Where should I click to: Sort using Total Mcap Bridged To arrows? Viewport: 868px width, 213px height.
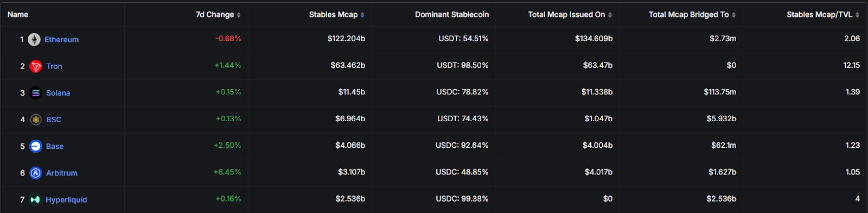[x=733, y=15]
